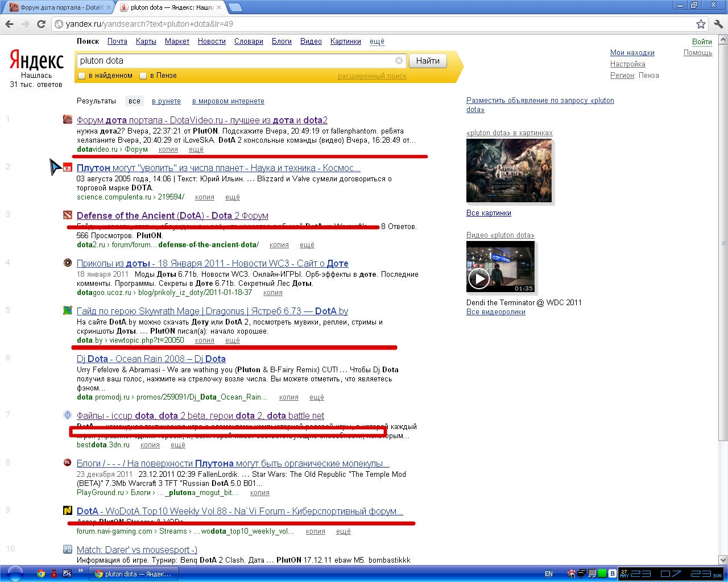Screen dimensions: 728x582
Task: Click the favicon beside Match: Darer' vs mousesport
Action: (x=68, y=549)
